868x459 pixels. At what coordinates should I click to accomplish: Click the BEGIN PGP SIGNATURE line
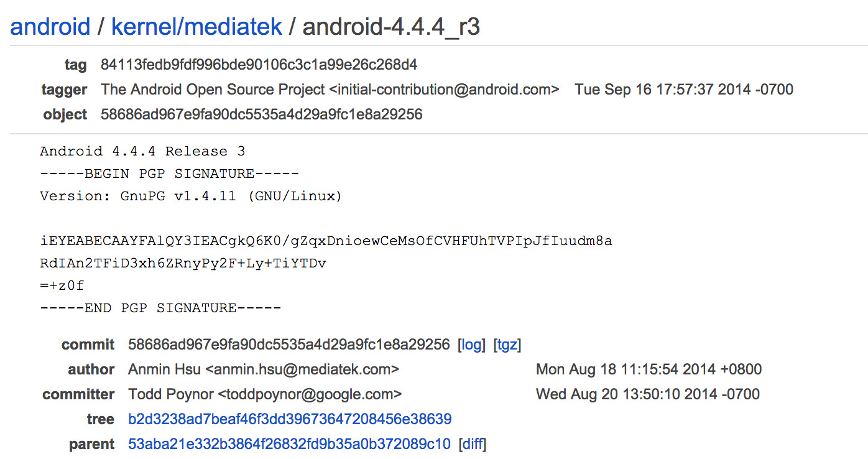(x=169, y=174)
